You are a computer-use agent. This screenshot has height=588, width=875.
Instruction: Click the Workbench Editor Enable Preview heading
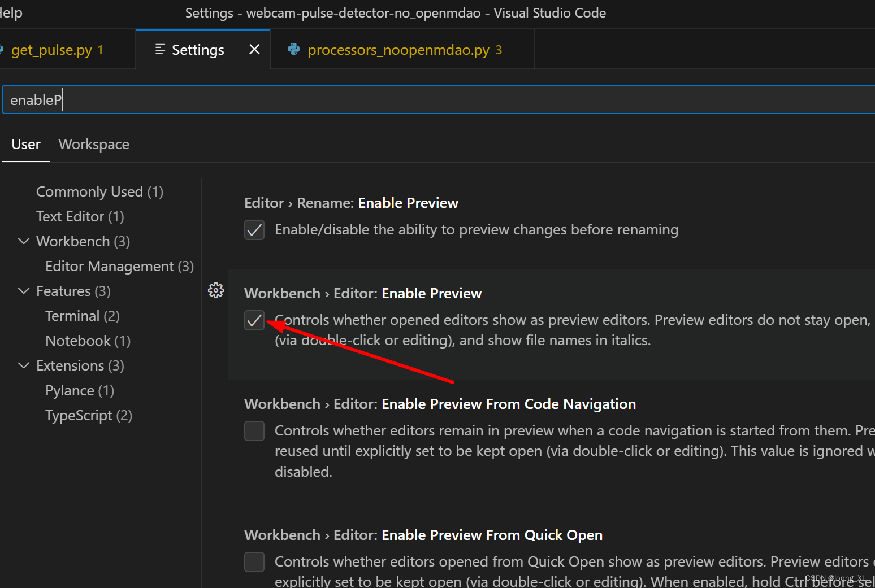pyautogui.click(x=363, y=294)
